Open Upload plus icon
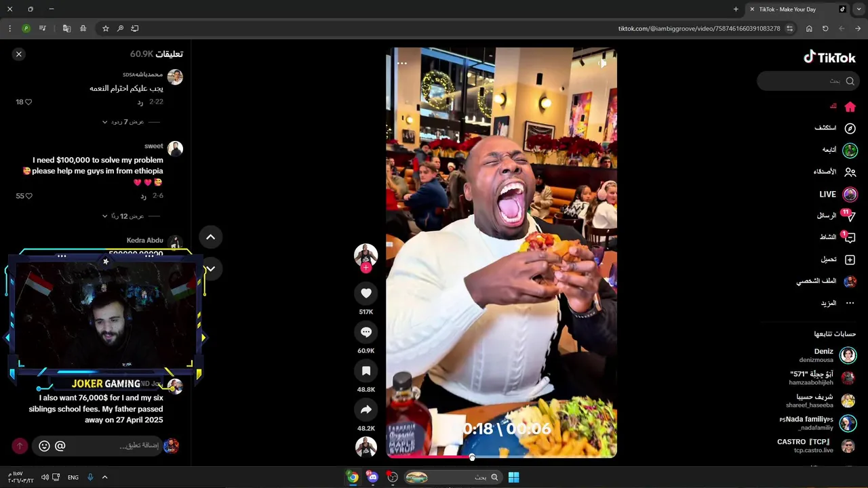Screen dimensions: 868x488 pyautogui.click(x=838, y=260)
